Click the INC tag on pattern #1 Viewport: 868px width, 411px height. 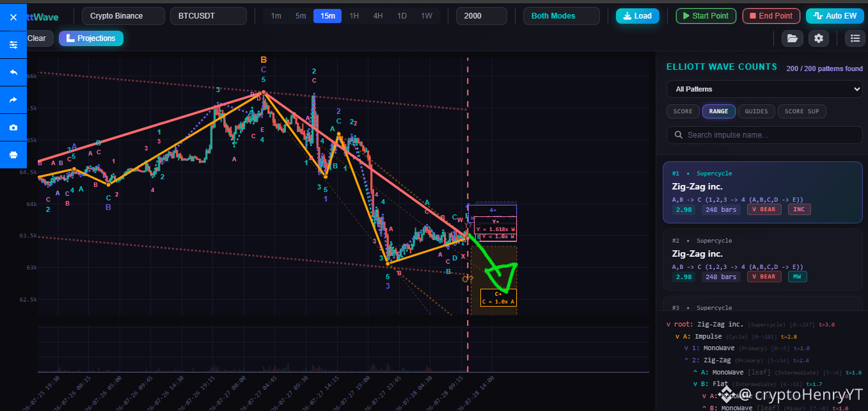coord(799,209)
